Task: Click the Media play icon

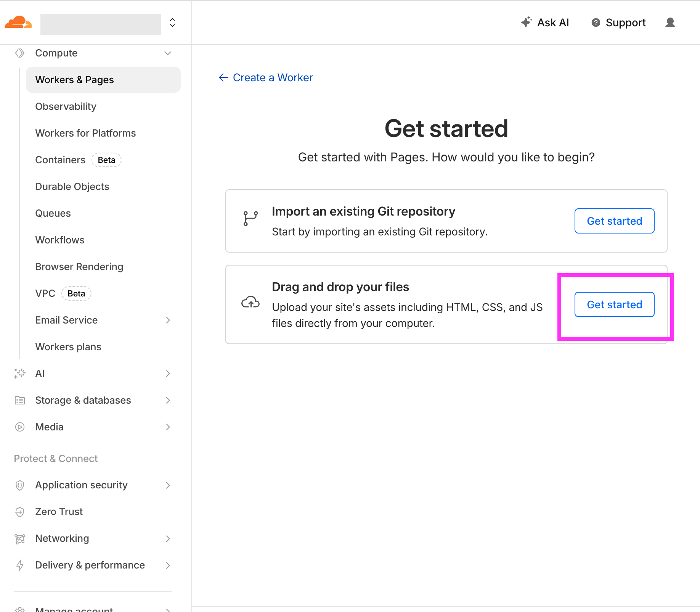Action: (20, 427)
